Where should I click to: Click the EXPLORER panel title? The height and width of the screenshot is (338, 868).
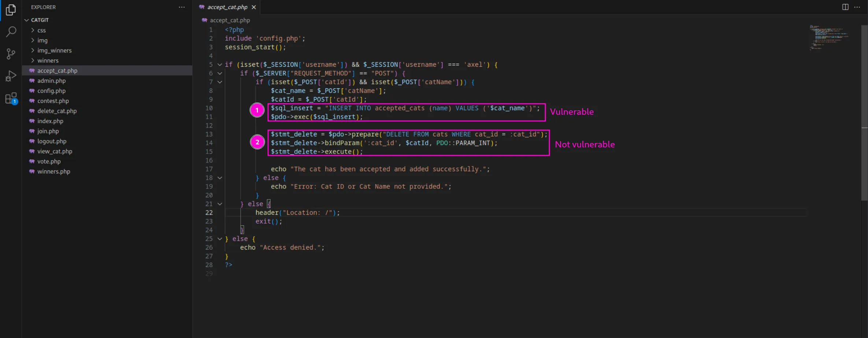43,7
